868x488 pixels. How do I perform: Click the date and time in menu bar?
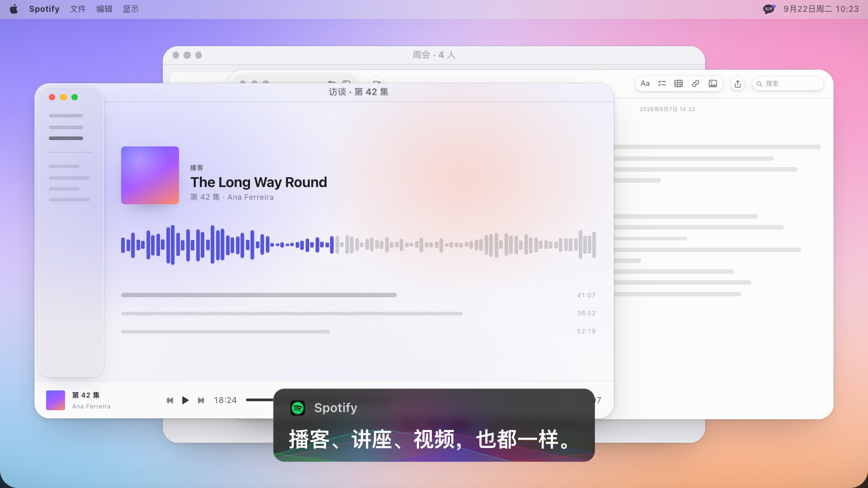(x=821, y=9)
